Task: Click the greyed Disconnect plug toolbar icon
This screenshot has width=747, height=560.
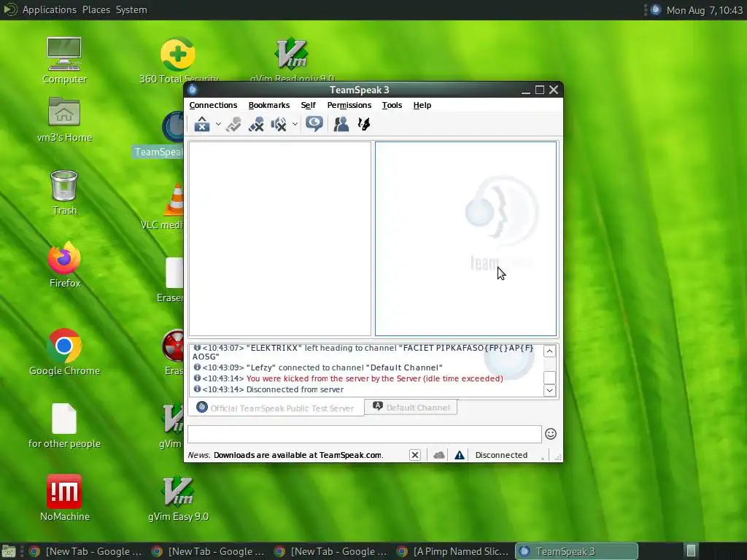Action: [x=233, y=124]
